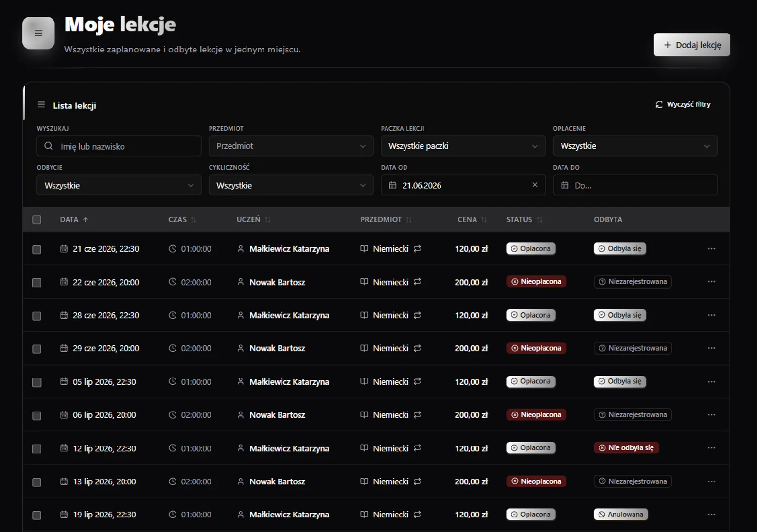Expand the Paczka lekcji Wszystkie paczki dropdown
The height and width of the screenshot is (532, 757).
[x=463, y=146]
